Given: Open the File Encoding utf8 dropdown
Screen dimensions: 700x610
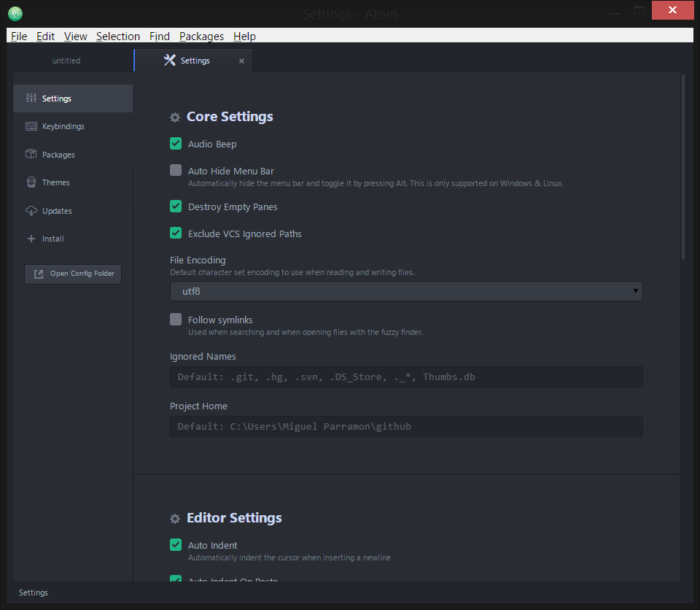Looking at the screenshot, I should [x=406, y=291].
